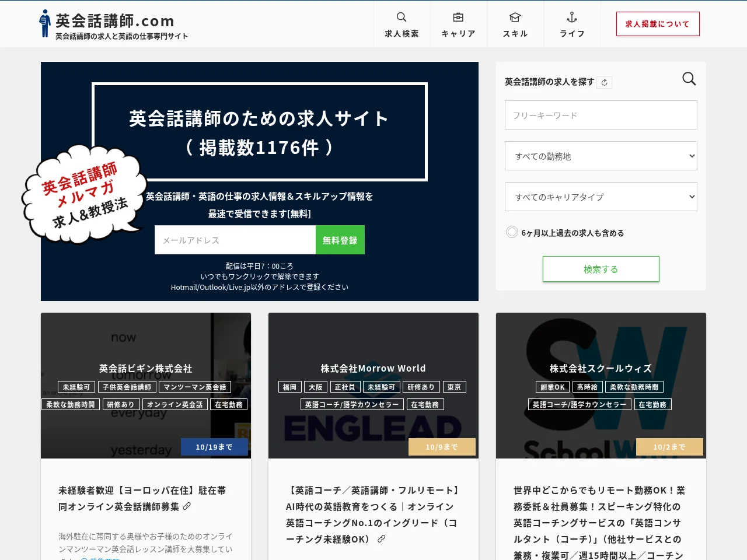Toggle 6ヶ月以上過去の求人も含める option
The height and width of the screenshot is (560, 747).
[x=512, y=232]
